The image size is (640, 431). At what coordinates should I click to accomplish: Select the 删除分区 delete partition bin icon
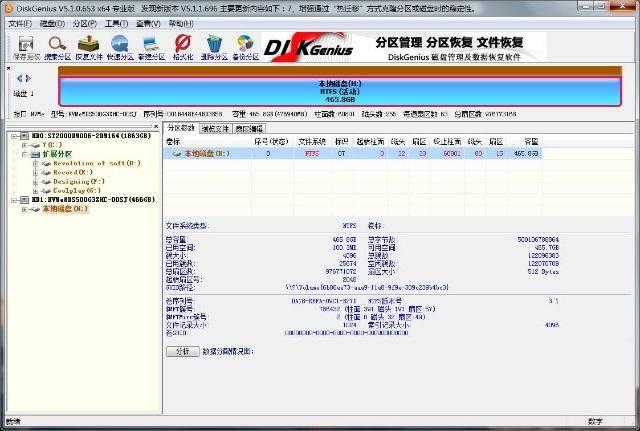pyautogui.click(x=214, y=44)
